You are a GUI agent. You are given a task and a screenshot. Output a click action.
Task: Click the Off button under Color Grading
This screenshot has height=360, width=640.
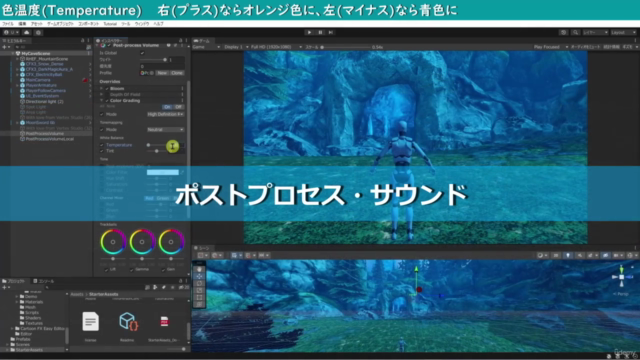[178, 107]
